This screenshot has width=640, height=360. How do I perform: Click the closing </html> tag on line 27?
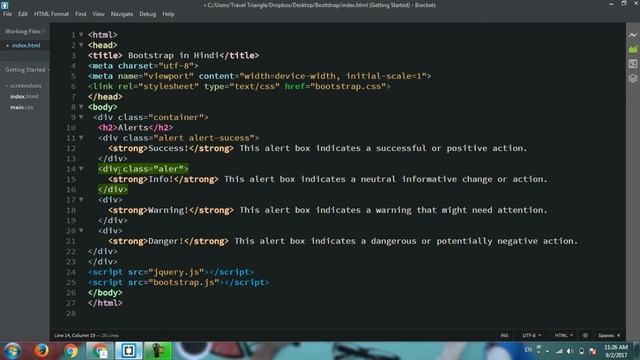click(105, 303)
